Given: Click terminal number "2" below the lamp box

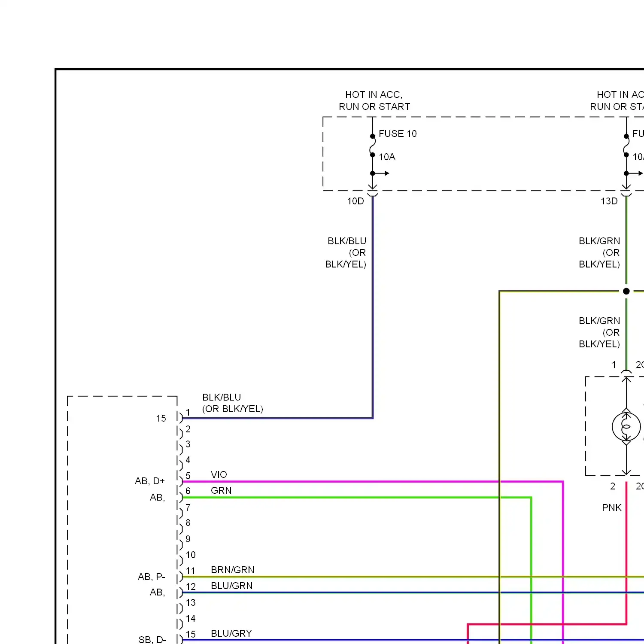Looking at the screenshot, I should tap(613, 486).
